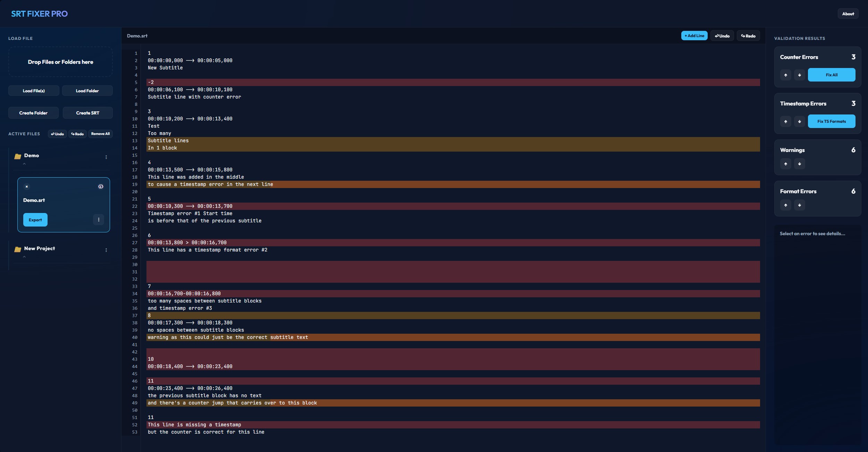Jump to next Format Error arrow
The image size is (868, 452).
[x=800, y=205]
